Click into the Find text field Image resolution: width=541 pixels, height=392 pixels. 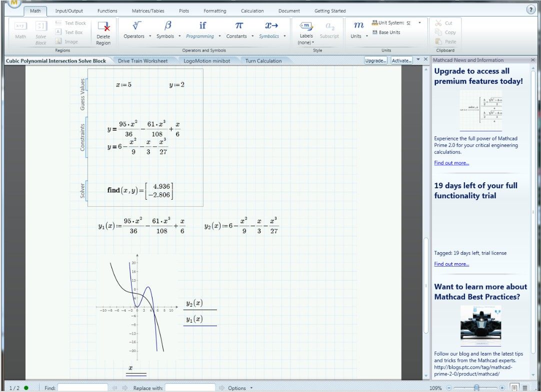(82, 388)
